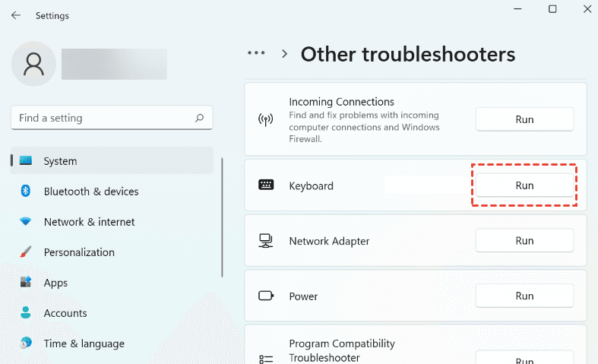Run the Power troubleshooter
Image resolution: width=598 pixels, height=364 pixels.
524,296
